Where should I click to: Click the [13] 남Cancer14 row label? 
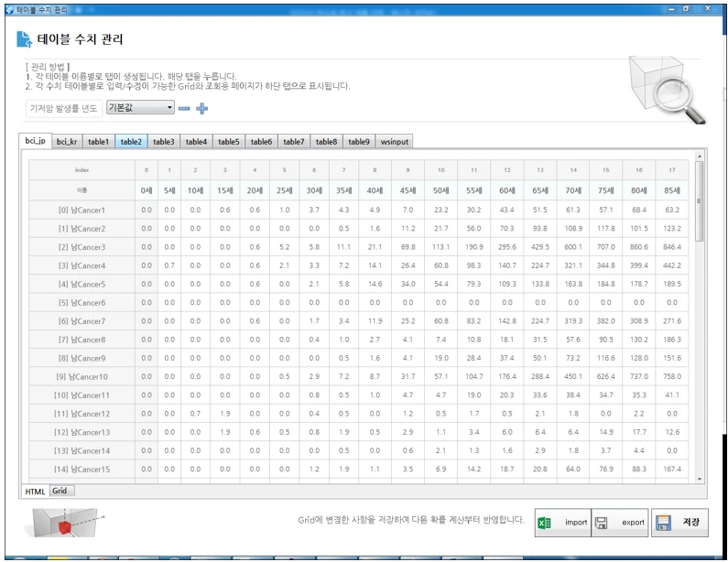[x=81, y=450]
